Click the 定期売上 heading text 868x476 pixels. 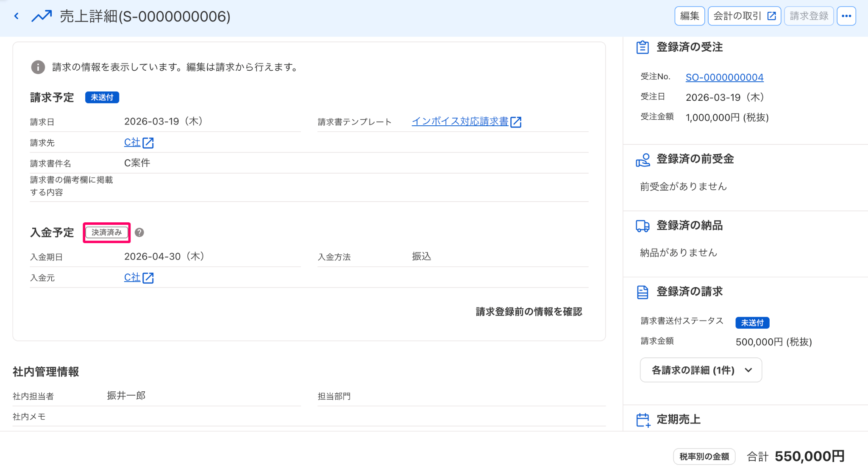[678, 419]
